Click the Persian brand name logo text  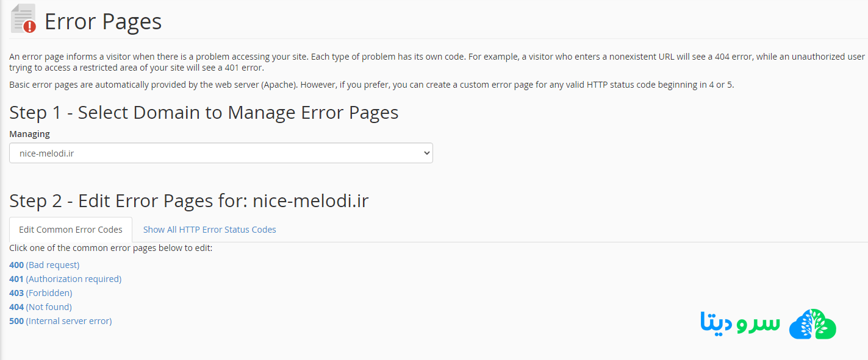[x=740, y=323]
